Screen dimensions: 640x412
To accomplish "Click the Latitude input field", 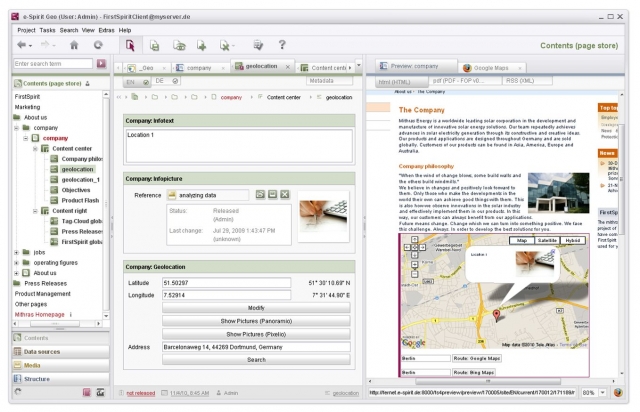I will click(x=226, y=283).
